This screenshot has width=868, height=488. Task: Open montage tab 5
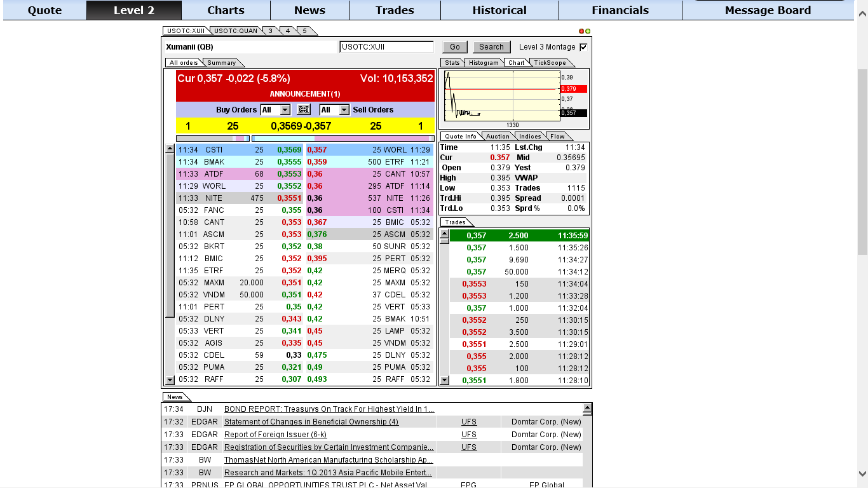(305, 31)
